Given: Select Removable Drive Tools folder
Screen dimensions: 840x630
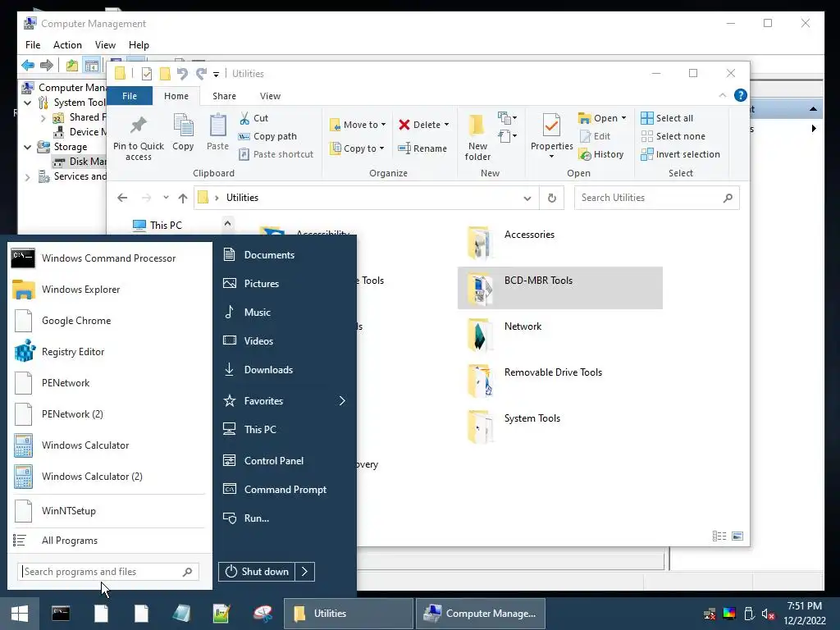Looking at the screenshot, I should pyautogui.click(x=559, y=380).
